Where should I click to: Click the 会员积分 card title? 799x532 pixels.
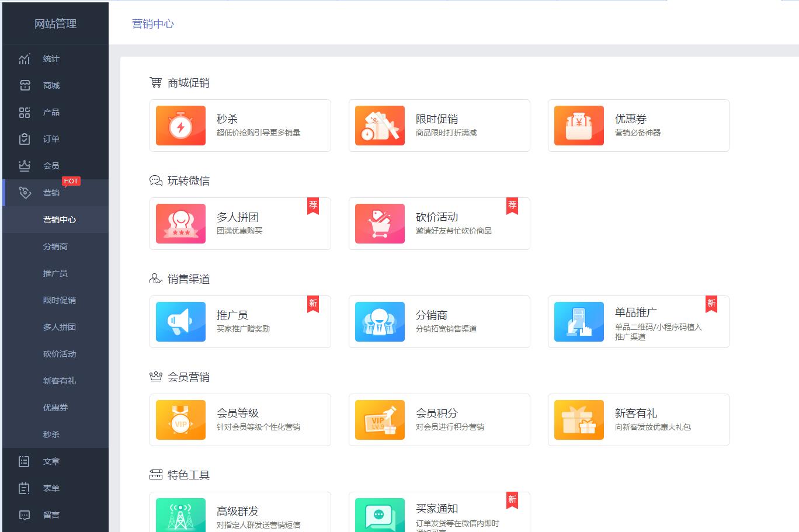coord(436,413)
